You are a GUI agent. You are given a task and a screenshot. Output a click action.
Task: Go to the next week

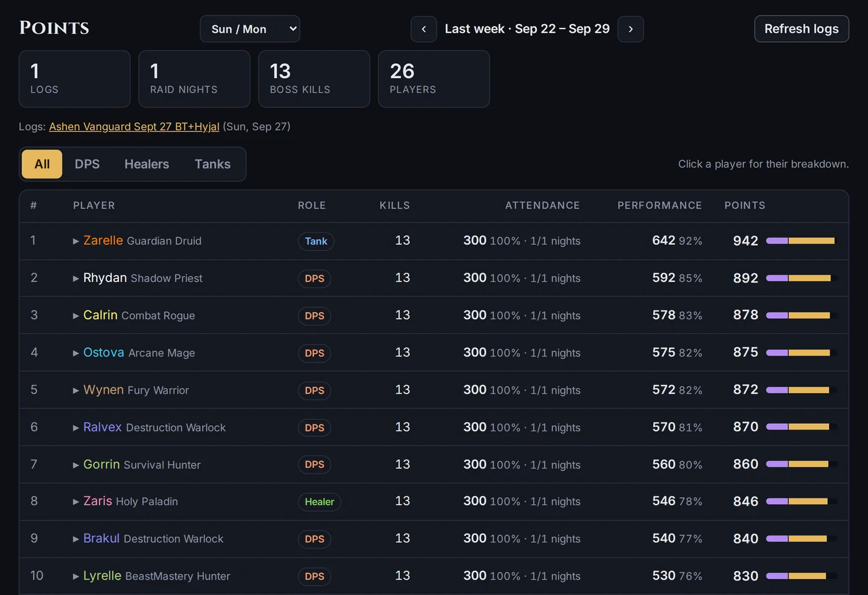(631, 29)
